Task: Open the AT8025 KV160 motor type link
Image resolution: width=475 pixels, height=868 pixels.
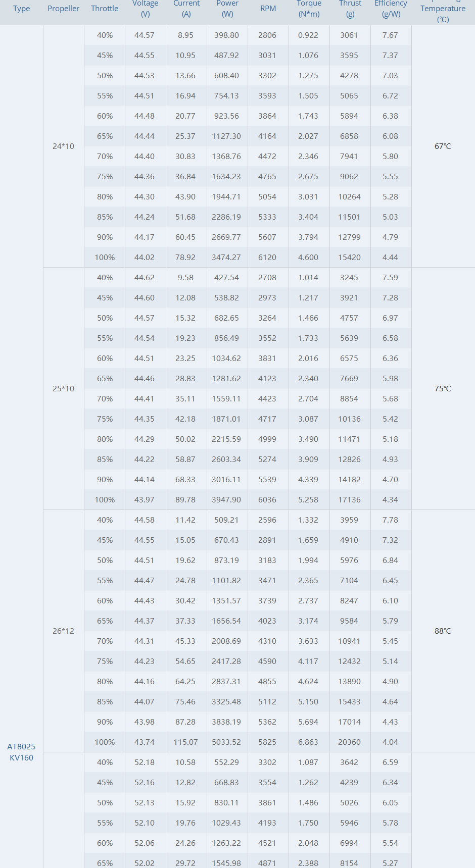Action: [21, 752]
